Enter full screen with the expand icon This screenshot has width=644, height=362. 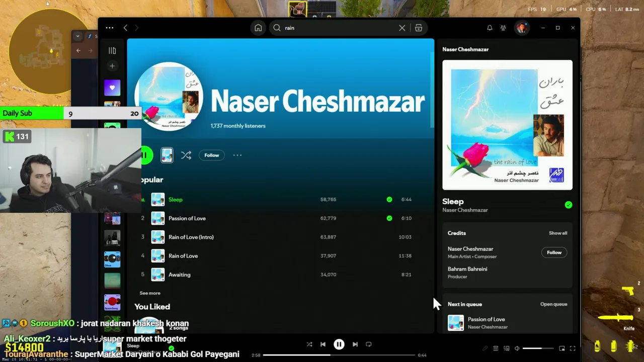coord(573,348)
